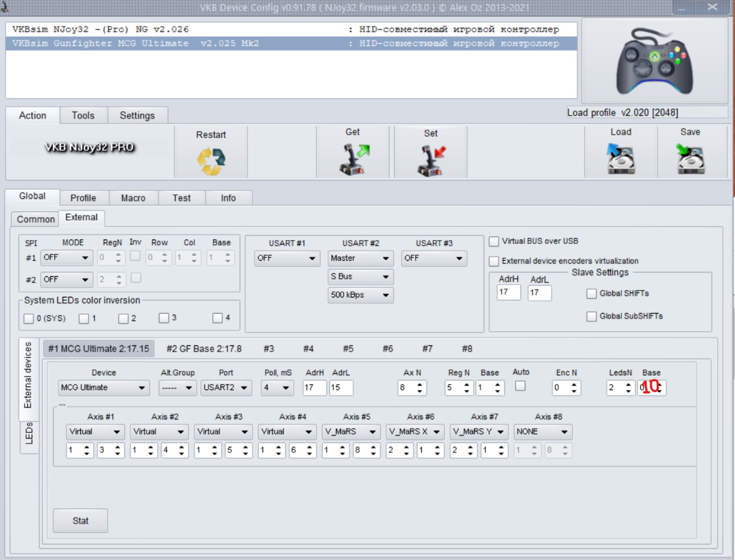
Task: Open the Axis #5 V_MaRS dropdown
Action: 351,432
